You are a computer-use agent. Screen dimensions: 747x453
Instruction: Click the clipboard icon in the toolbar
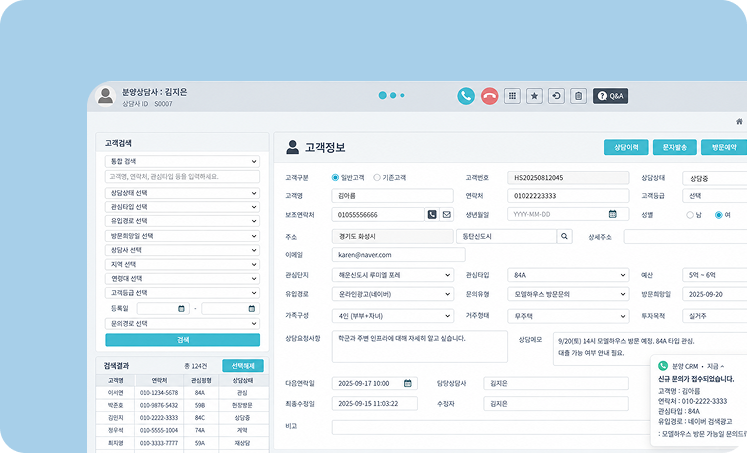[x=578, y=96]
